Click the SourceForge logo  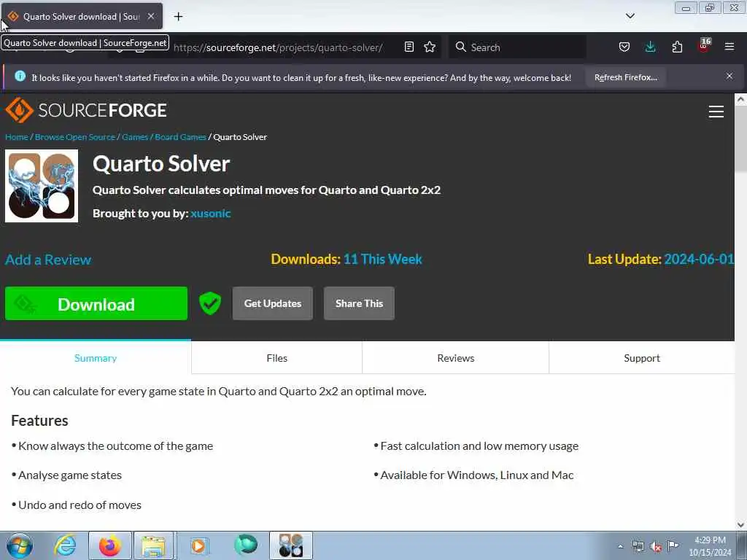[86, 111]
